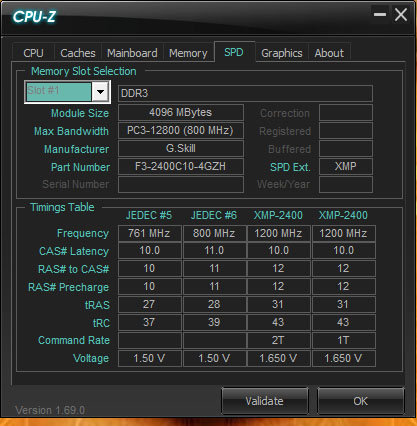Close the CPU-Z window
Image resolution: width=417 pixels, height=426 pixels.
tap(401, 15)
